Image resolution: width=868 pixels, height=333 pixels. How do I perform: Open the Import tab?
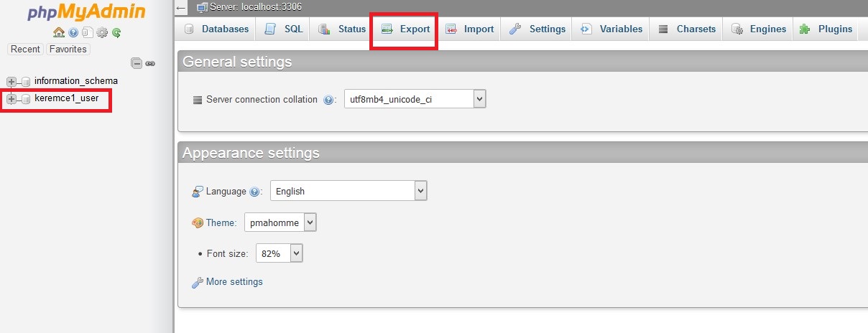click(469, 29)
